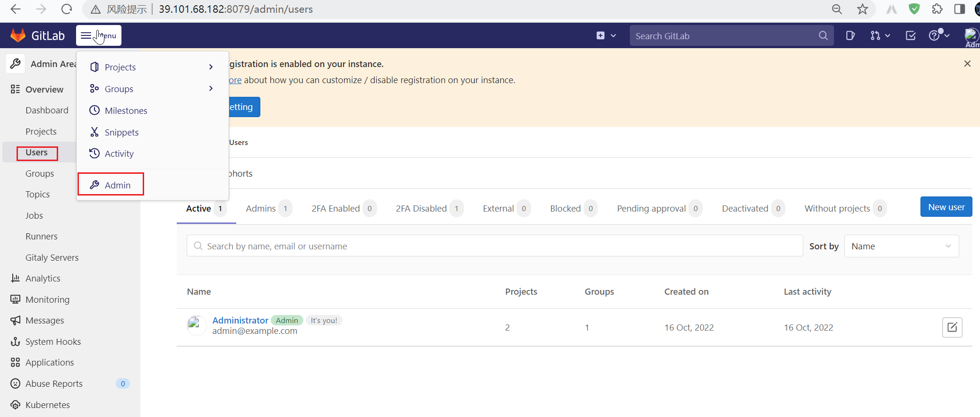Screen dimensions: 980x417
Task: Open the create new plus dropdown
Action: click(x=606, y=35)
